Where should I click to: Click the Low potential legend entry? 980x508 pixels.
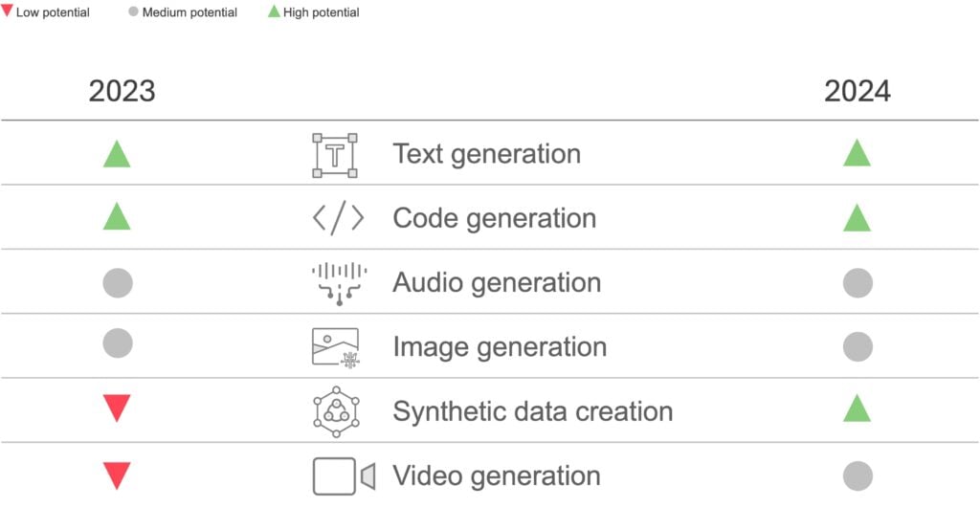tap(46, 13)
